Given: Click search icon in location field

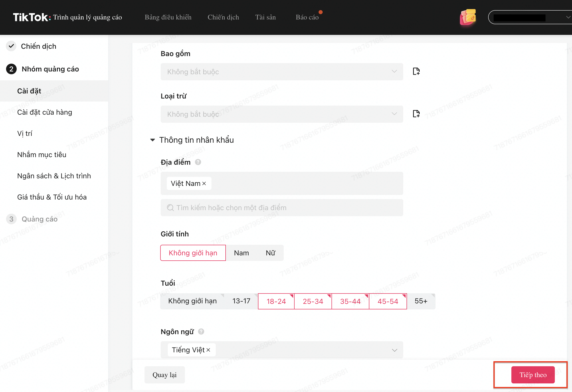Looking at the screenshot, I should coord(171,208).
